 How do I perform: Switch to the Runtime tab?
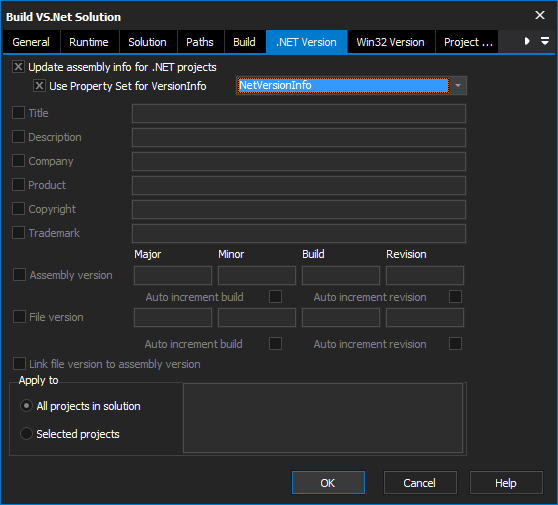coord(89,42)
